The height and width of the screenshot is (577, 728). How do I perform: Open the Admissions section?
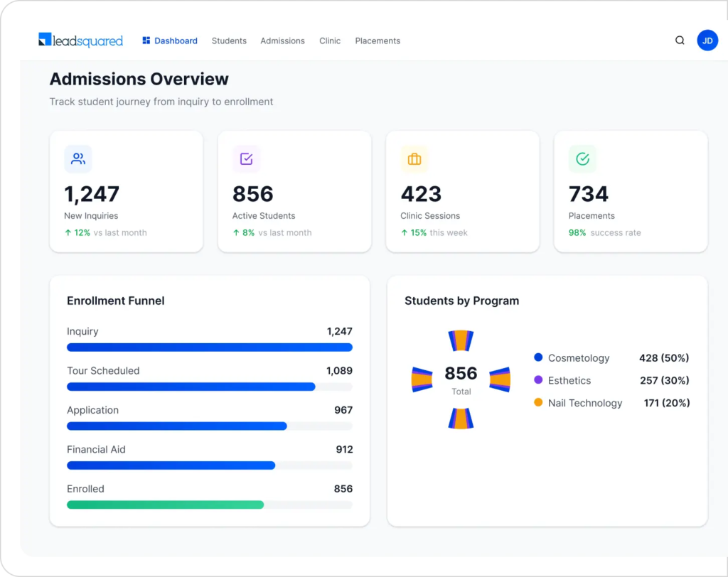(282, 41)
